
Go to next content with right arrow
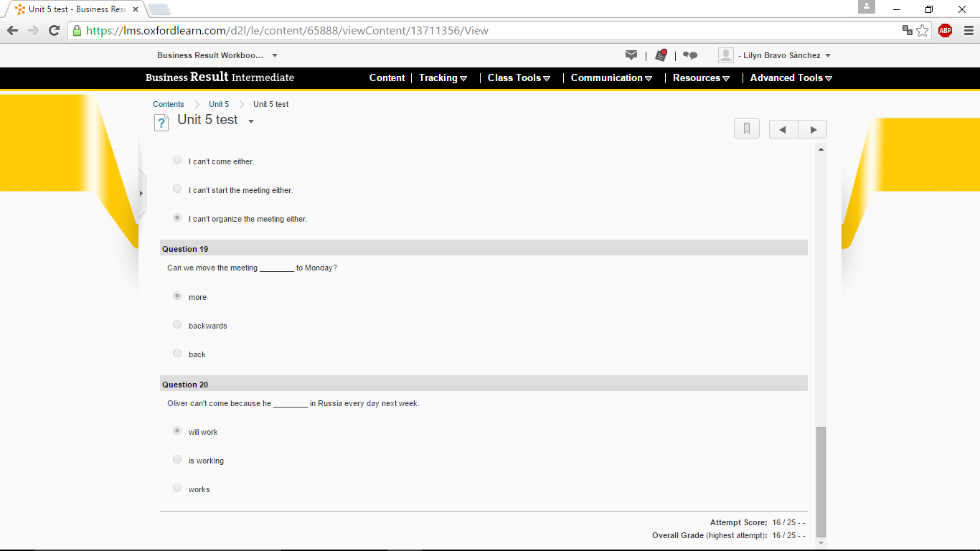pos(813,129)
